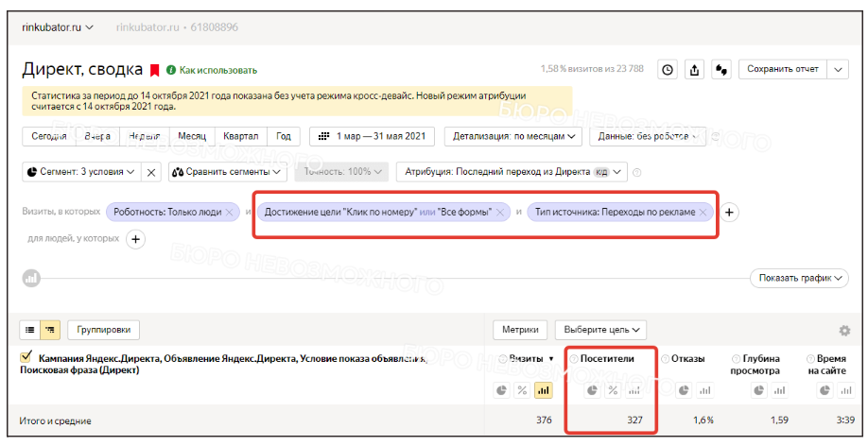This screenshot has width=868, height=446.
Task: Select pie chart icon under Посетители
Action: [x=592, y=390]
